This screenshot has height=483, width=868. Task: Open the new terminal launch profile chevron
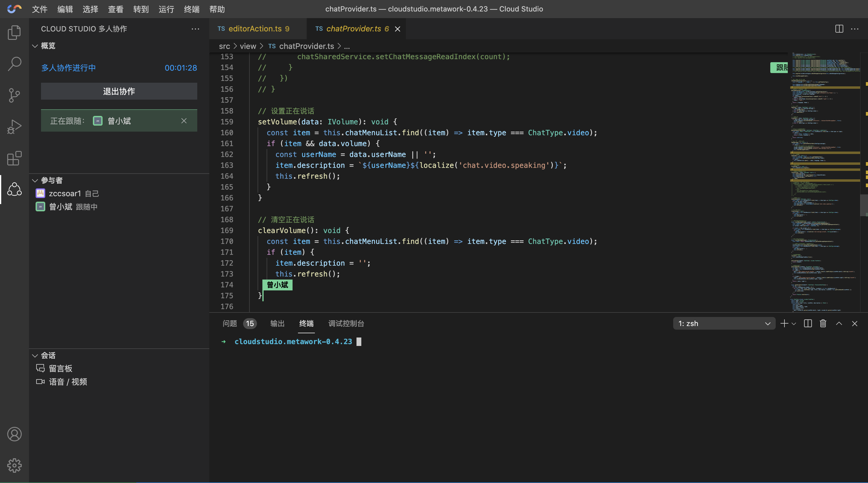794,324
